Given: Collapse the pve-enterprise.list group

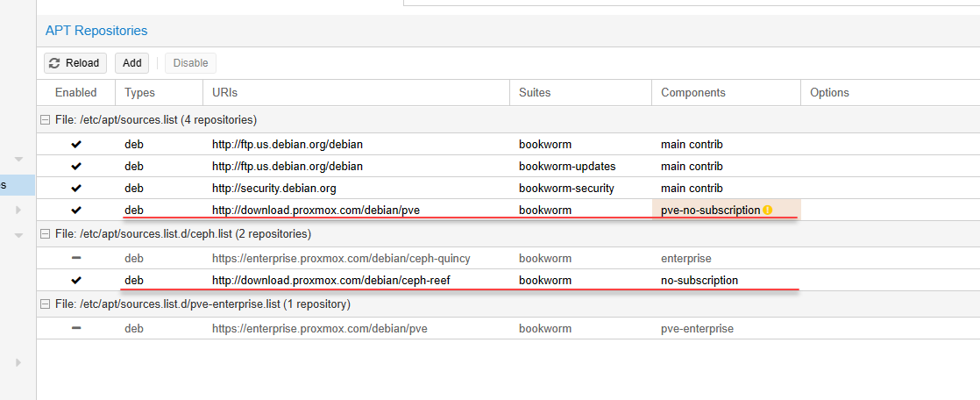Looking at the screenshot, I should click(x=45, y=304).
